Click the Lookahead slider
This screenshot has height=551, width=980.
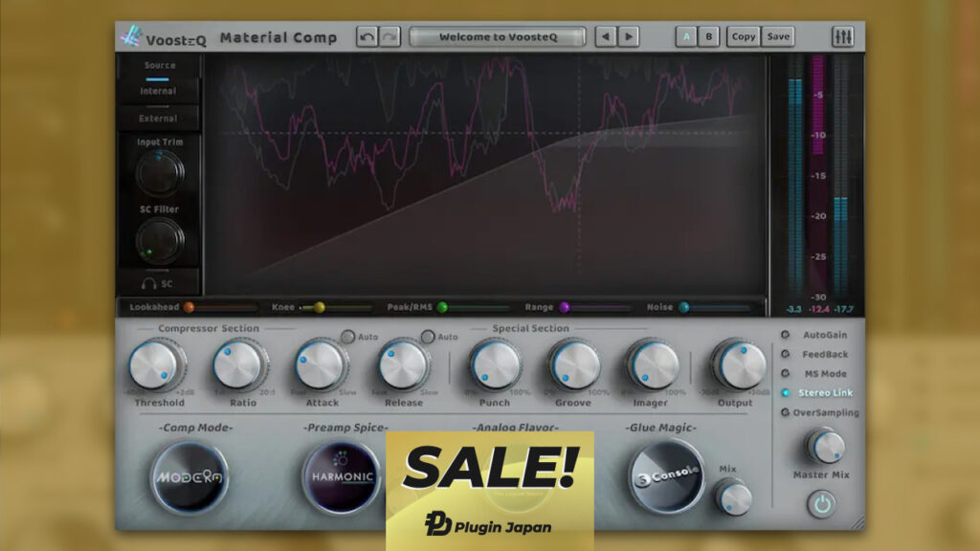pos(222,308)
